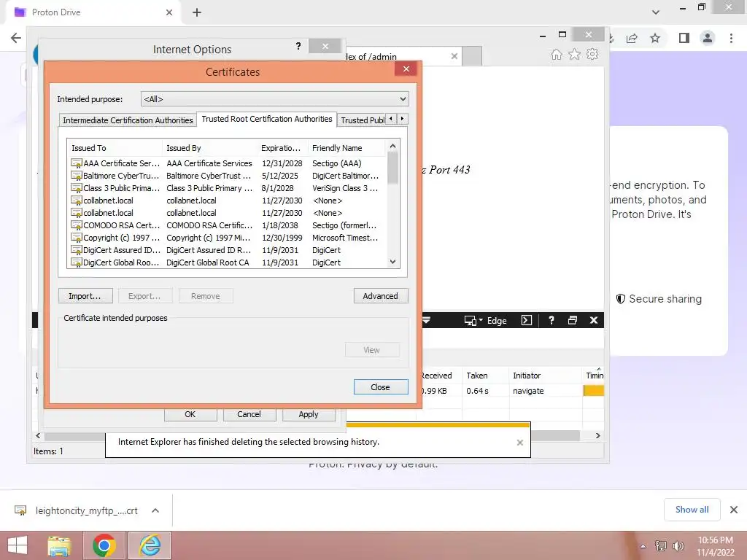Click Cancel in Internet Options
Viewport: 747px width, 560px height.
[x=249, y=414]
